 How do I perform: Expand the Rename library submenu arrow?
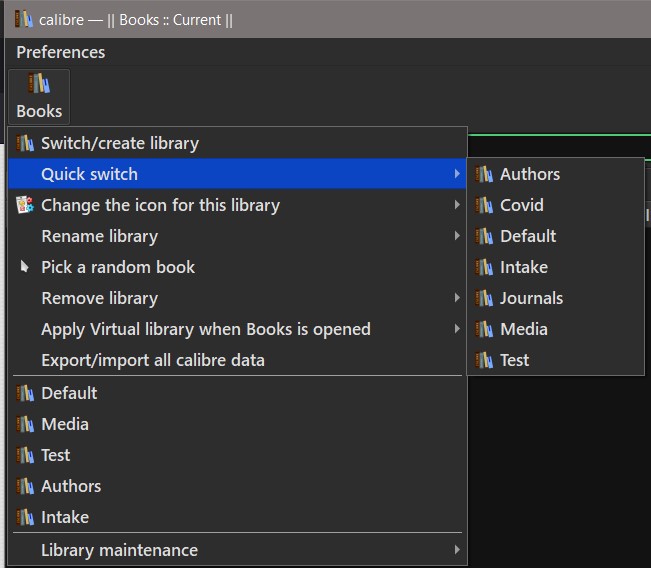[457, 236]
